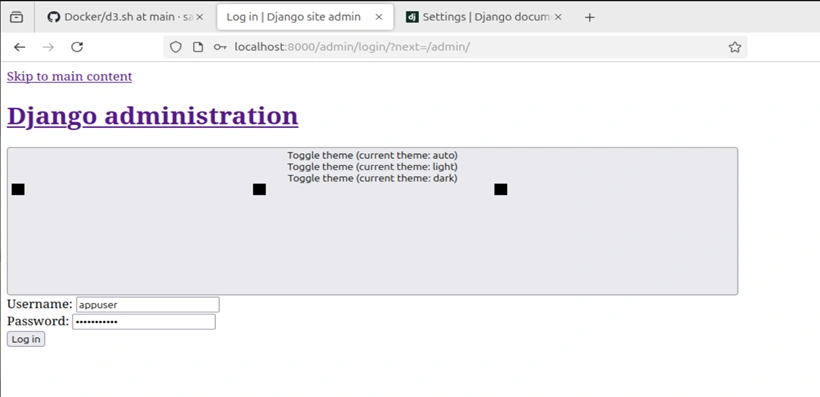Click 'Toggle theme (current theme: light)' text
Screen dimensions: 820x397
click(x=372, y=167)
